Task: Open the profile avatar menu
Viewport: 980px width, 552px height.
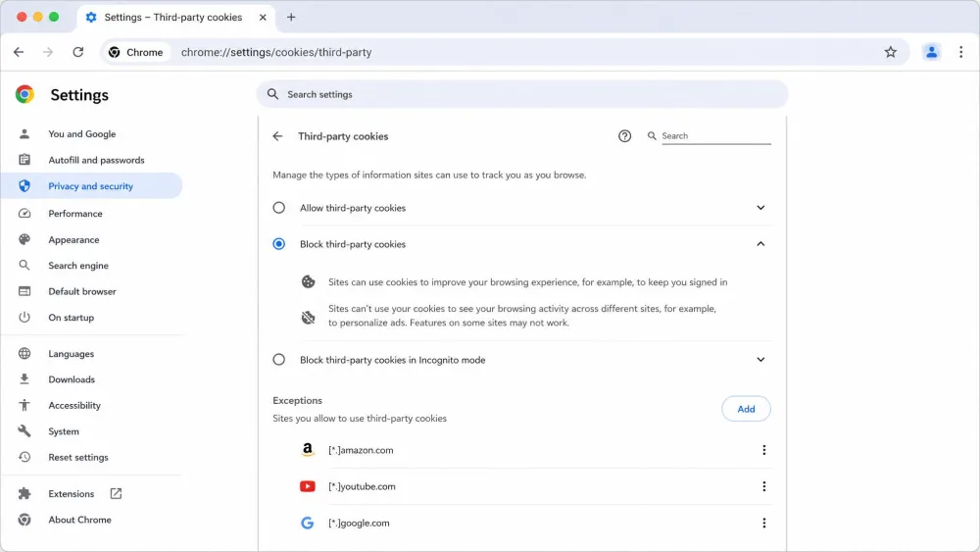Action: [x=931, y=52]
